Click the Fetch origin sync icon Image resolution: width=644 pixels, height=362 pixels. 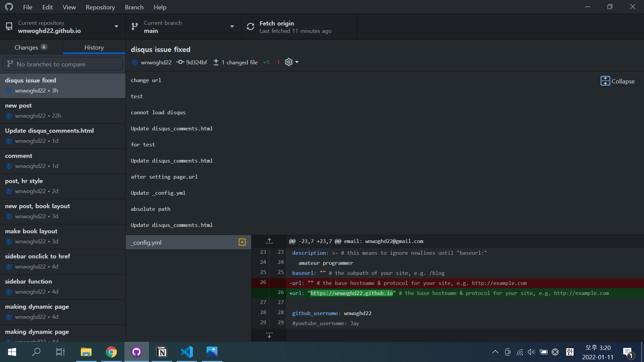pos(251,26)
